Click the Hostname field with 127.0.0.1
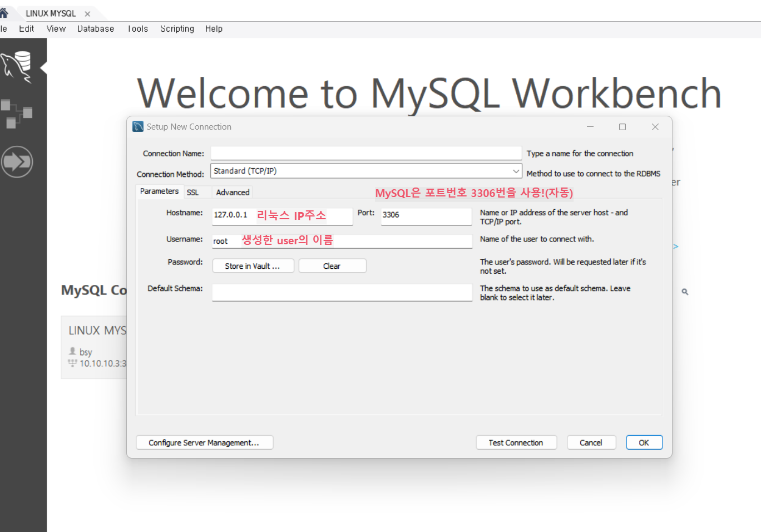The height and width of the screenshot is (532, 761). (282, 216)
